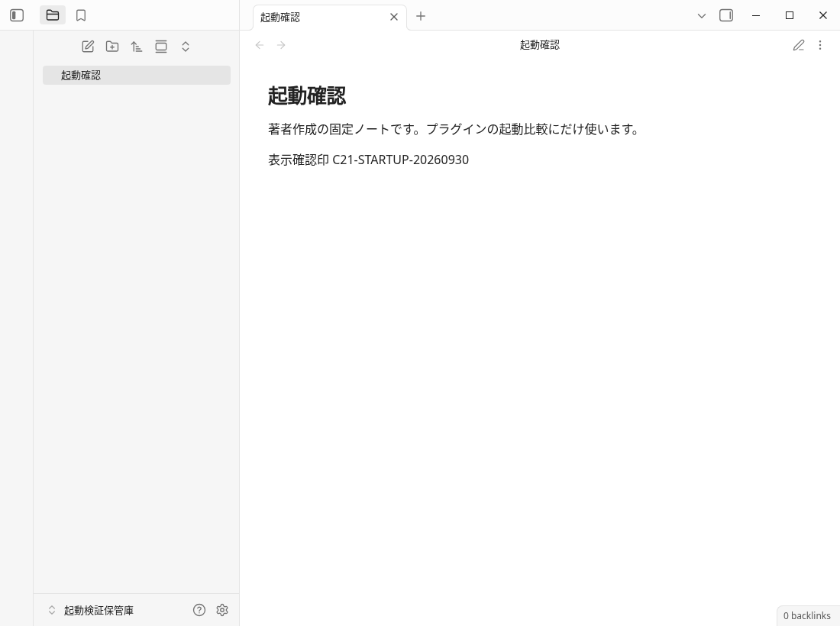Screen dimensions: 840x626
Task: Maximize the Obsidian window
Action: tap(789, 15)
